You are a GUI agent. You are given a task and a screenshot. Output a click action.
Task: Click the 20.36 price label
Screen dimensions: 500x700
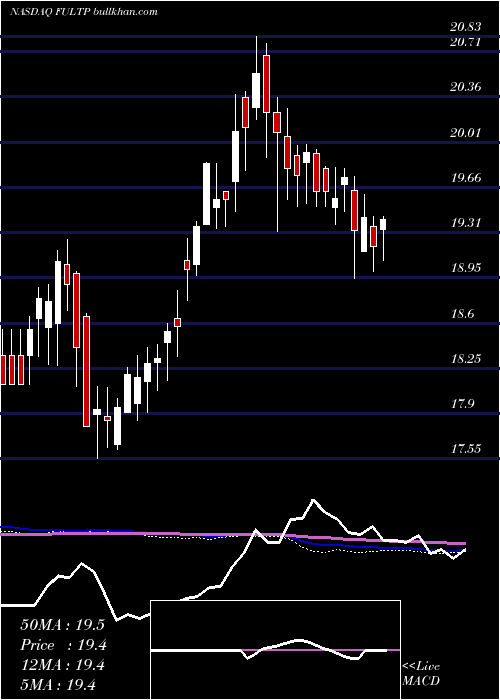(x=466, y=87)
